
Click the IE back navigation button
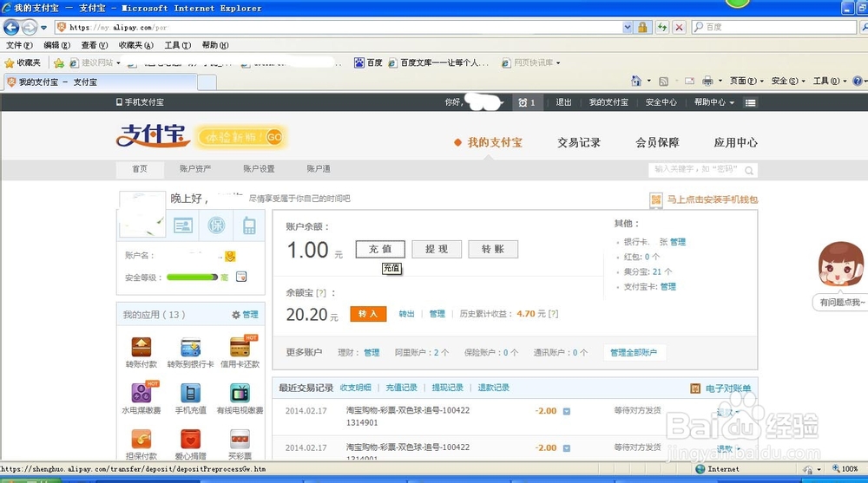(11, 27)
